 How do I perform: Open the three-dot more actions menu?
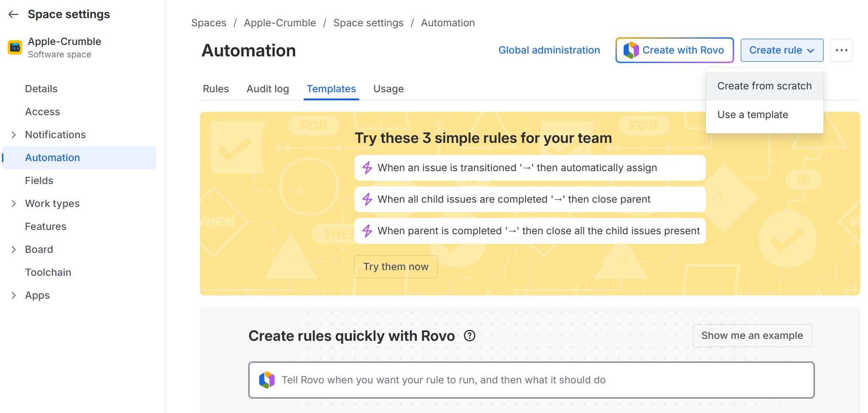click(841, 50)
